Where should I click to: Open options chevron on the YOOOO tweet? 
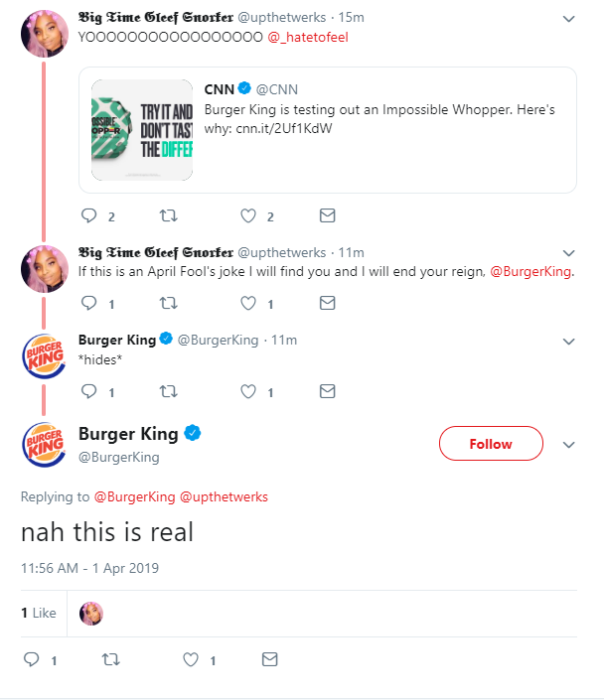[x=568, y=19]
